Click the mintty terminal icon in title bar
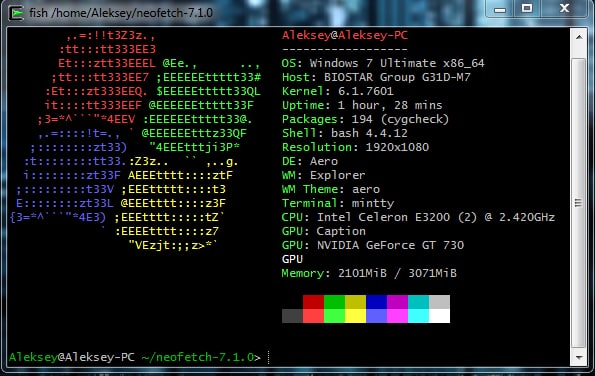Screen dimensions: 595x376 (x=16, y=13)
